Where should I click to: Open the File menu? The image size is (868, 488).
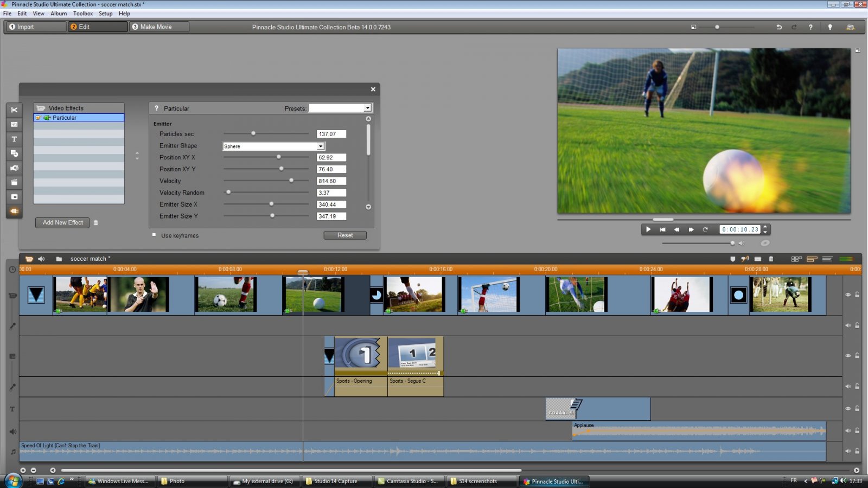point(7,14)
